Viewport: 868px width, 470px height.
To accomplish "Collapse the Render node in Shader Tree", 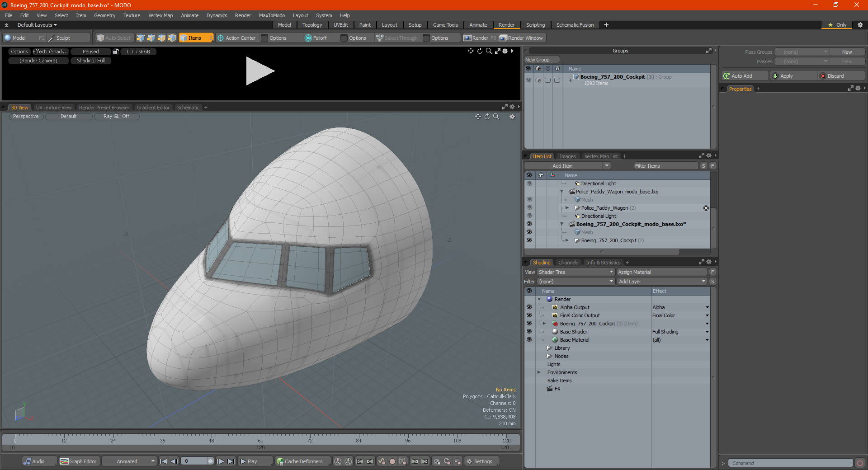I will point(539,299).
